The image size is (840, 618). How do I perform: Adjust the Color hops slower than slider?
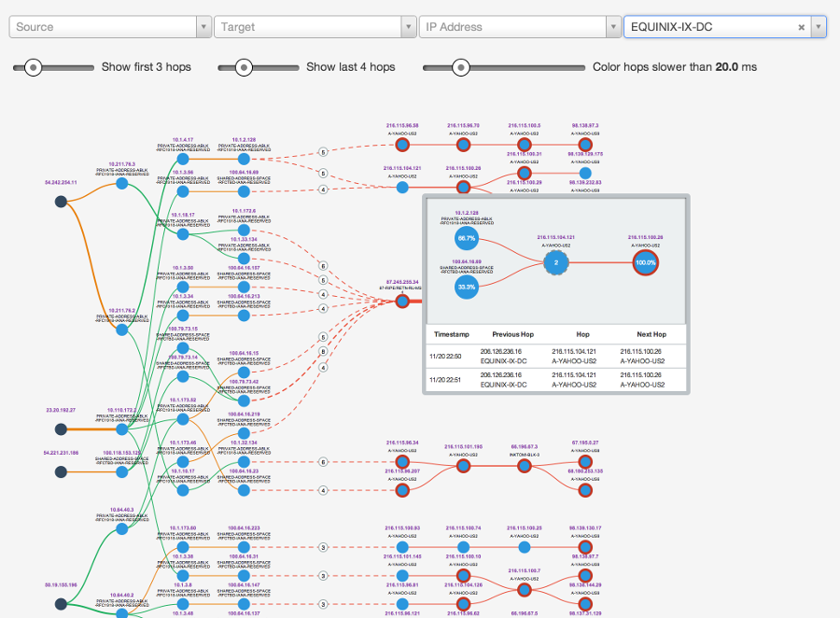coord(461,67)
